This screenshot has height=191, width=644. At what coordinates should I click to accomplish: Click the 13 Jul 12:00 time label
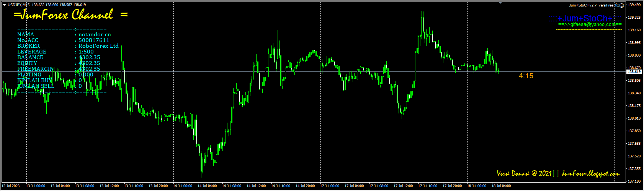point(109,186)
